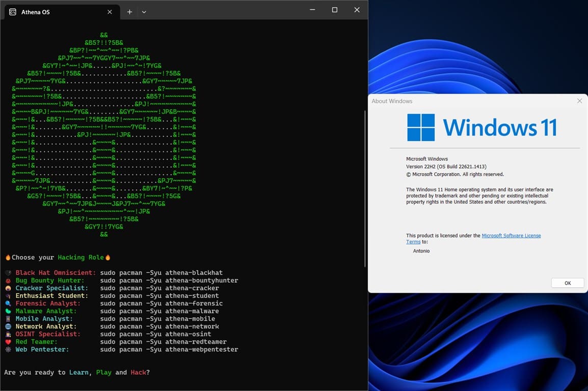Select the Mobile Analyst phone icon
This screenshot has height=391, width=588.
(x=9, y=318)
